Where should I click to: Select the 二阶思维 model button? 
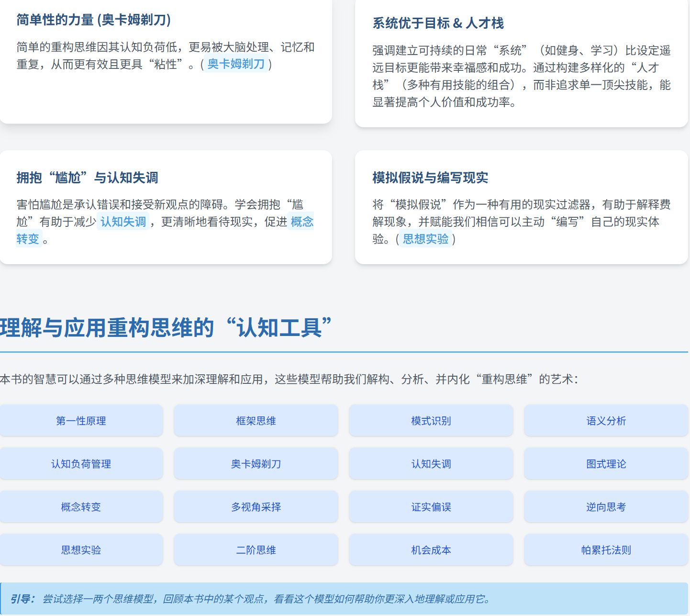click(256, 550)
